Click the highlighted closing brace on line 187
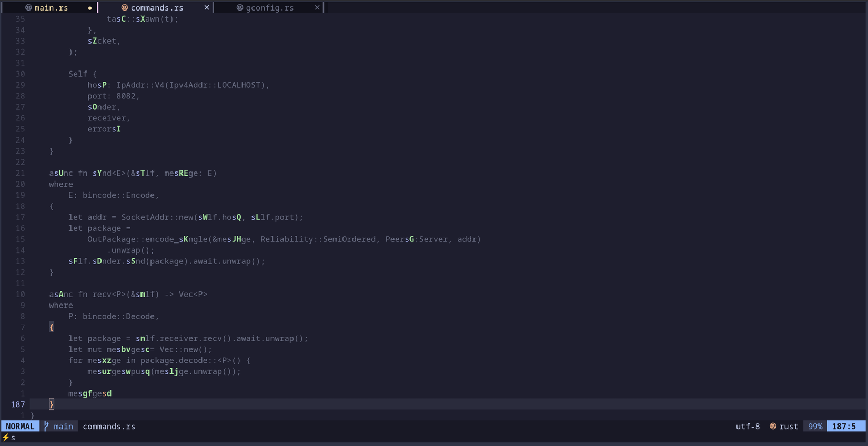This screenshot has height=446, width=868. point(51,404)
